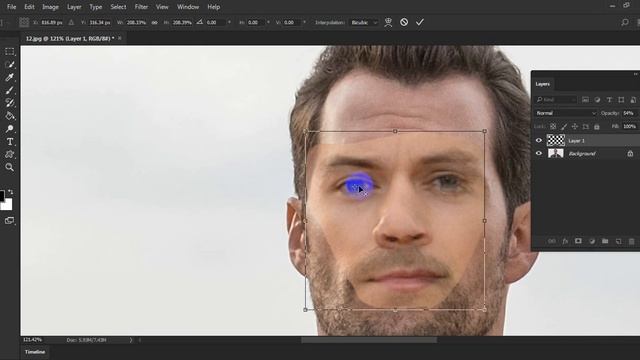Screen dimensions: 640x360
Task: Select the History Brush tool
Action: tap(9, 103)
